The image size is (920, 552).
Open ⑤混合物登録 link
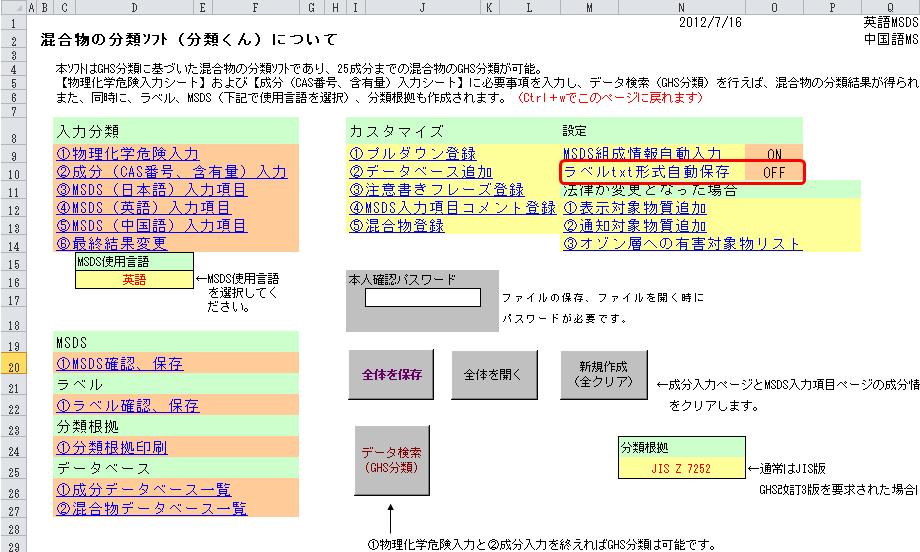coord(397,226)
